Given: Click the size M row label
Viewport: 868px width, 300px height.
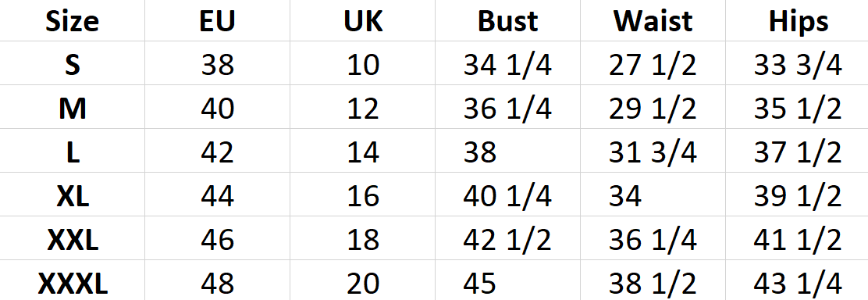Looking at the screenshot, I should click(x=72, y=107).
